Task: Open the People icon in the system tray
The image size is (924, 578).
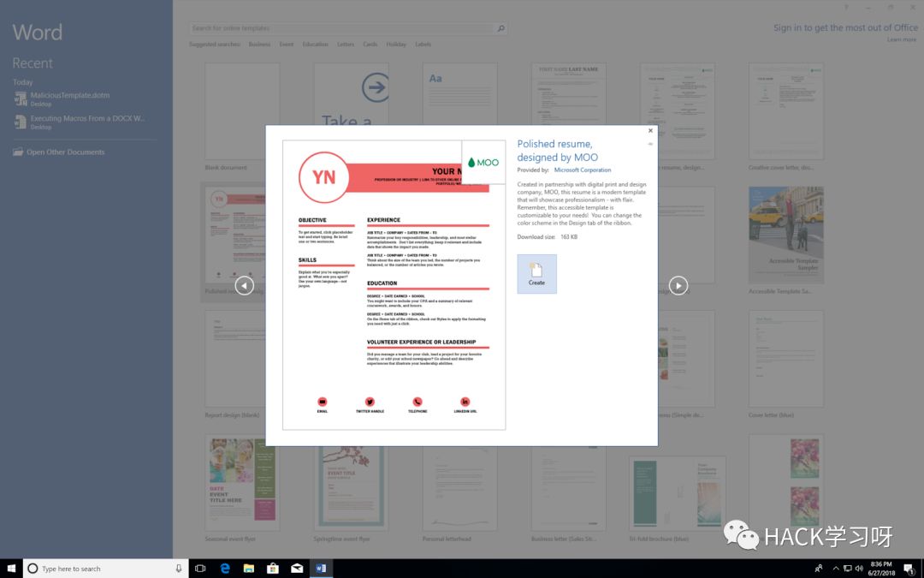Action: 819,569
